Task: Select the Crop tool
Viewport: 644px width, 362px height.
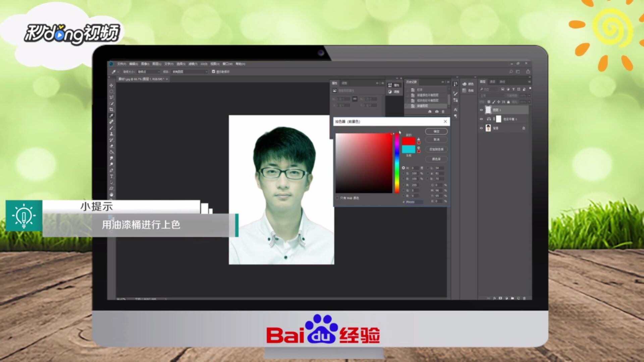Action: click(x=111, y=110)
